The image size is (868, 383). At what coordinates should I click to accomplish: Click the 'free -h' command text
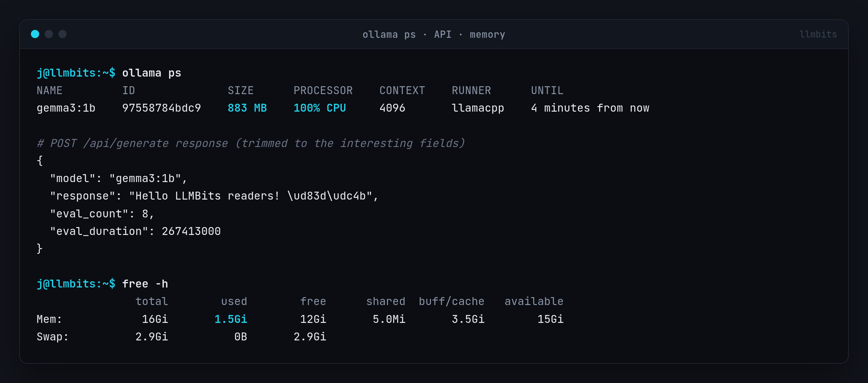[145, 284]
